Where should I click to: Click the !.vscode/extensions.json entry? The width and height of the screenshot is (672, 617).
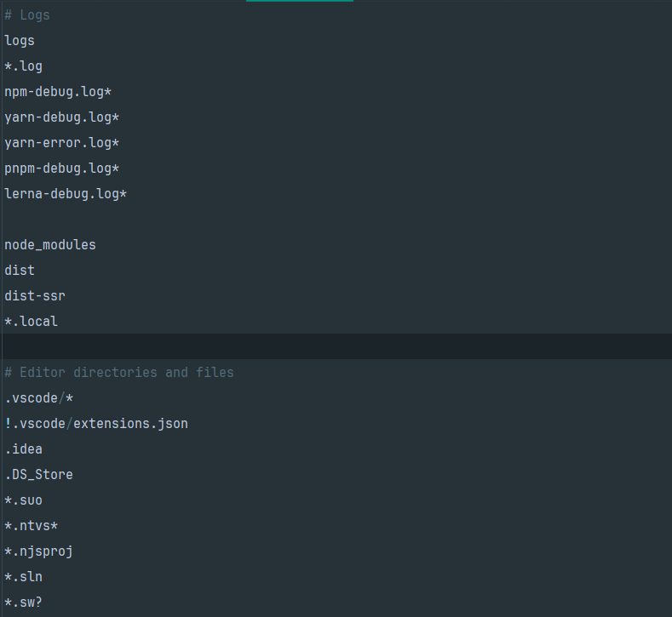96,424
